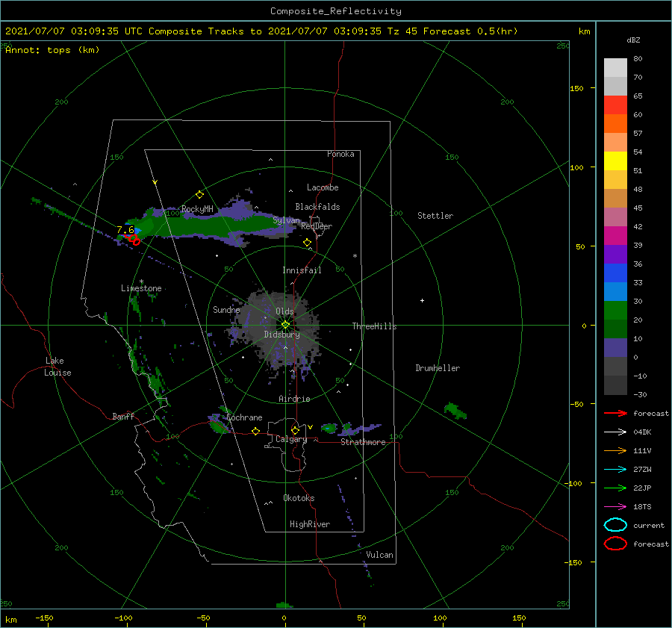The width and height of the screenshot is (672, 628).
Task: Click the Strathmore label
Action: 363,442
